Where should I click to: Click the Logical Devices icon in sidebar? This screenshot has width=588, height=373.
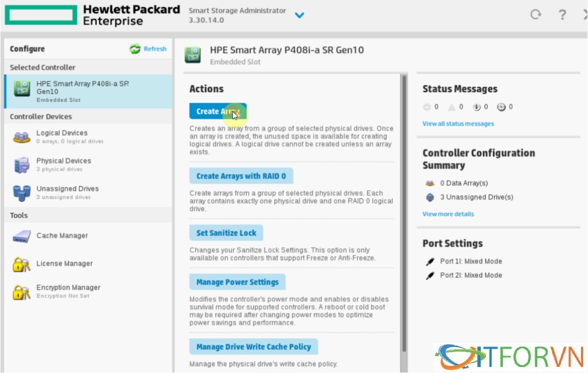coord(21,137)
